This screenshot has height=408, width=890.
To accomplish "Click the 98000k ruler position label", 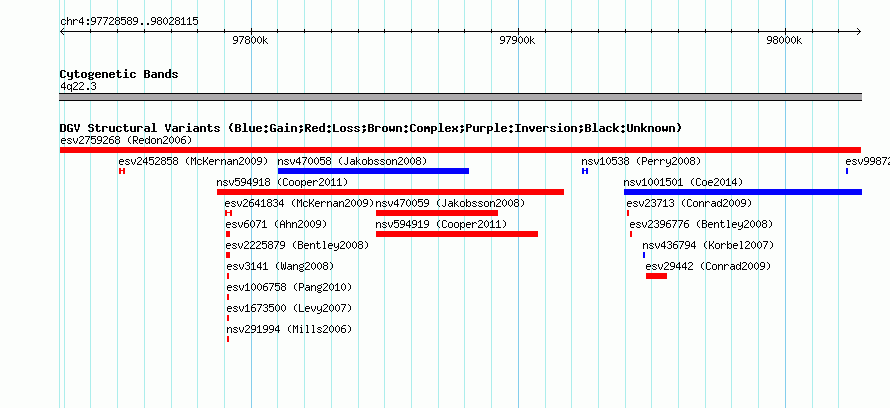I will tap(784, 40).
